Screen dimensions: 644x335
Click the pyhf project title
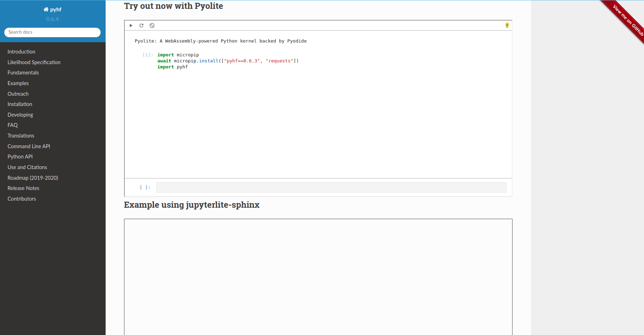(x=55, y=9)
